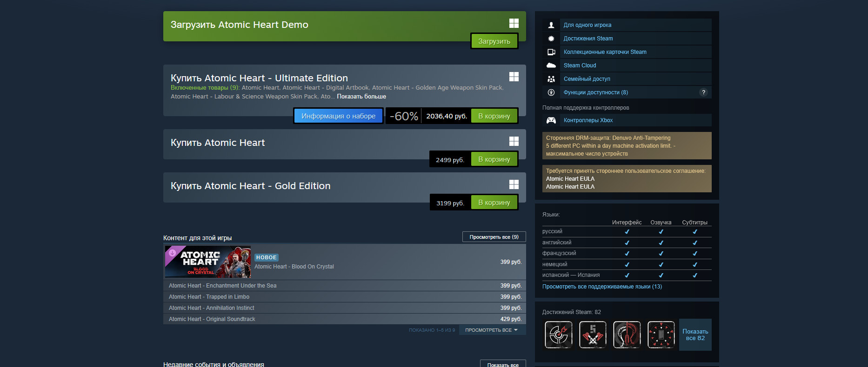Viewport: 868px width, 367px height.
Task: Open the fourth achievement icon with dotted circle
Action: coord(661,334)
